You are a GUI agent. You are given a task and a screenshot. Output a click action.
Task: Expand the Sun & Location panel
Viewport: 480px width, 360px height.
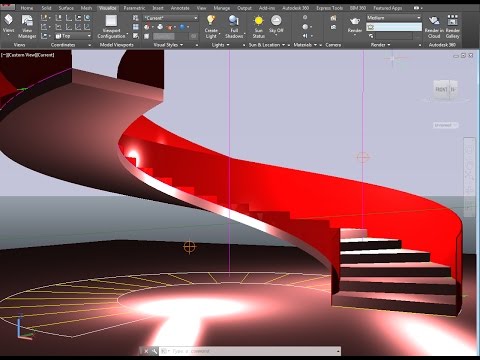coord(267,45)
